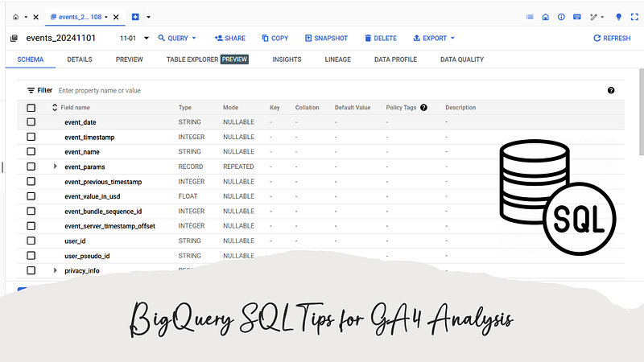Check the user_id row checkbox
This screenshot has height=362, width=644.
(31, 241)
